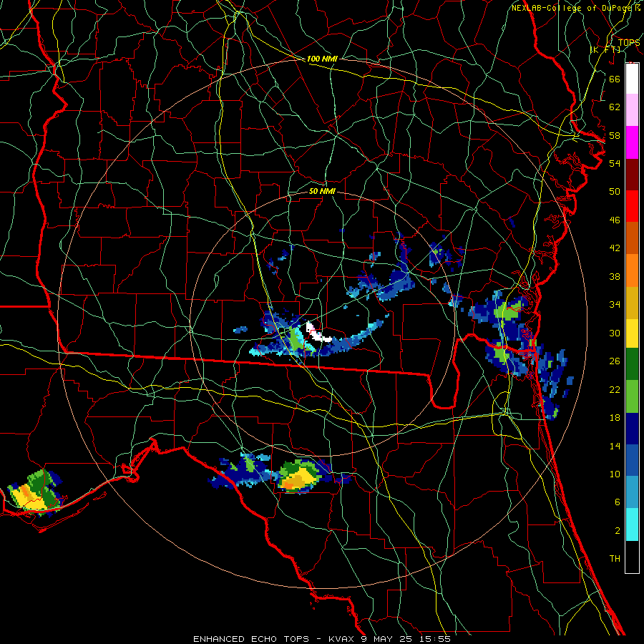This screenshot has height=644, width=644.
Task: Click the dark red legend swatch
Action: coord(632,175)
